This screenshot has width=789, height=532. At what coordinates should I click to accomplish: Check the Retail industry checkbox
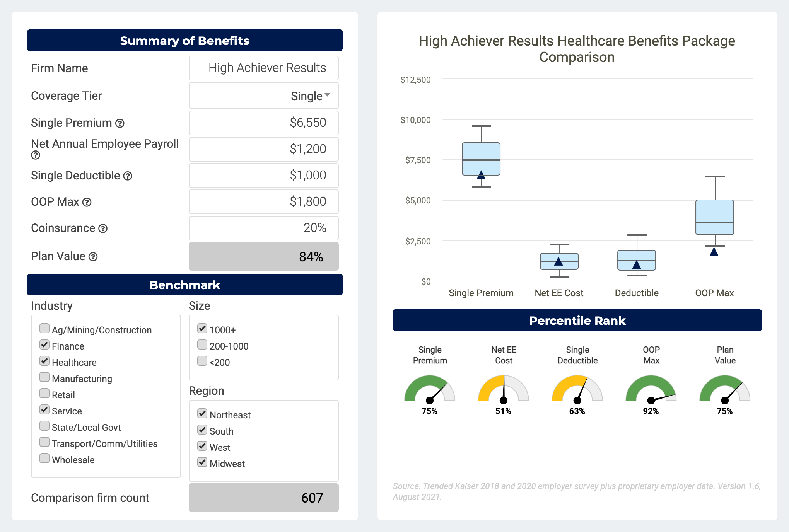coord(44,394)
